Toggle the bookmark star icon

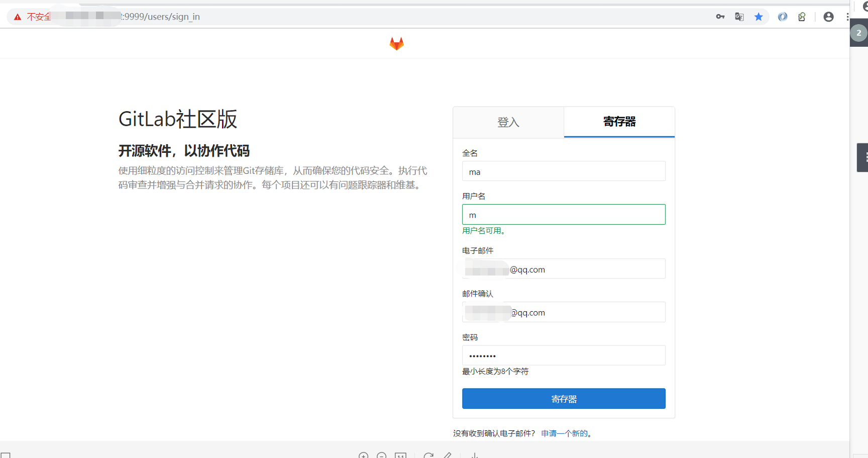[x=758, y=17]
